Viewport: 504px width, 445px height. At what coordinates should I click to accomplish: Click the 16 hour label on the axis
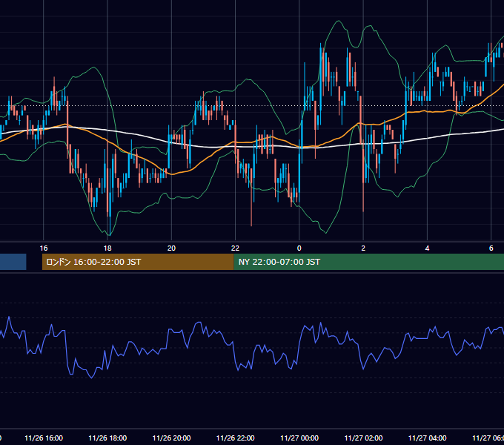(44, 248)
